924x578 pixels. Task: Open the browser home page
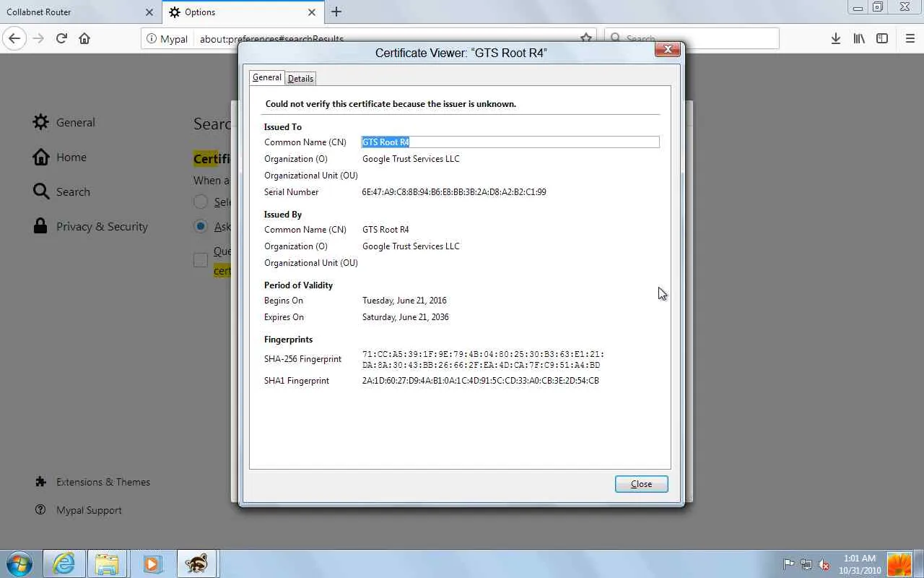84,38
